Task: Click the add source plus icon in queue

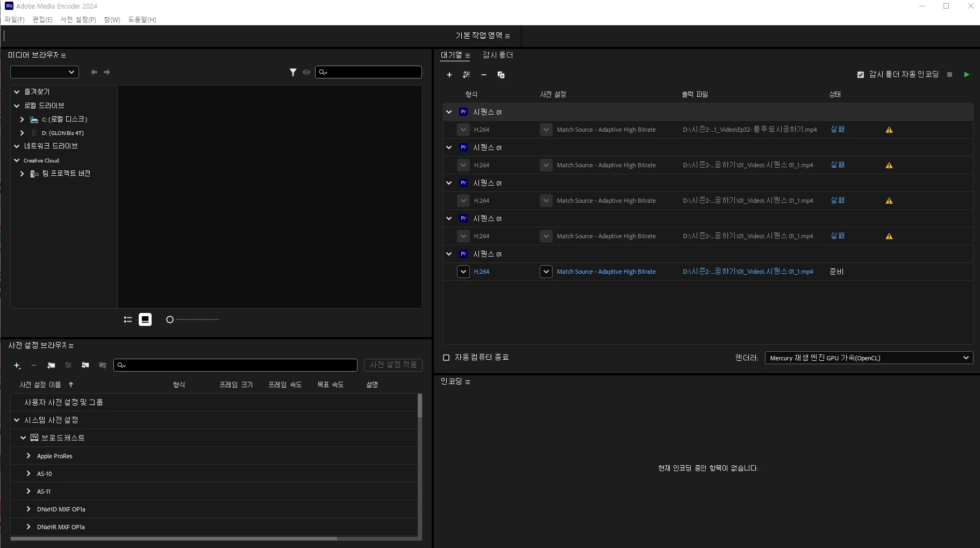Action: click(x=449, y=75)
